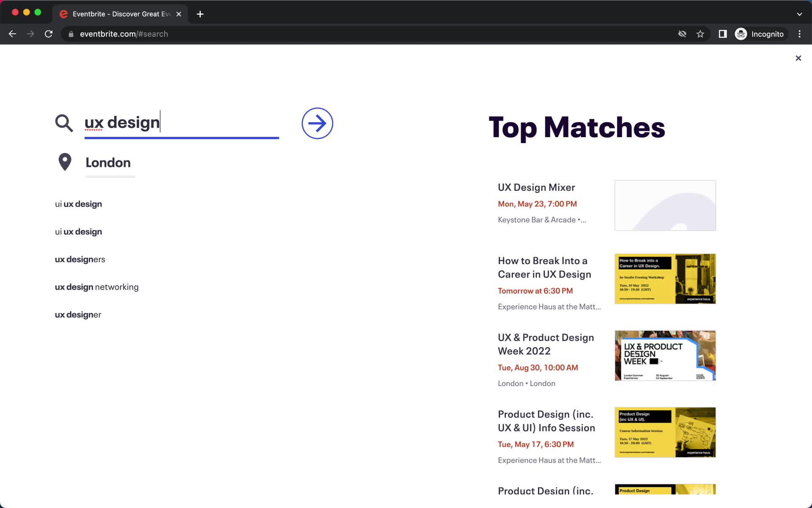This screenshot has height=508, width=812.
Task: Click the yellow Career in UX Design thumbnail
Action: (665, 279)
